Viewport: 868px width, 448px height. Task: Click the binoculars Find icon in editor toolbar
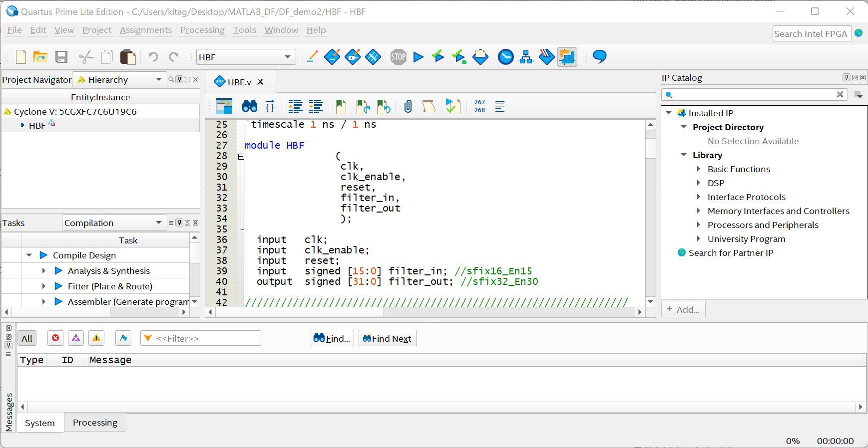coord(249,106)
